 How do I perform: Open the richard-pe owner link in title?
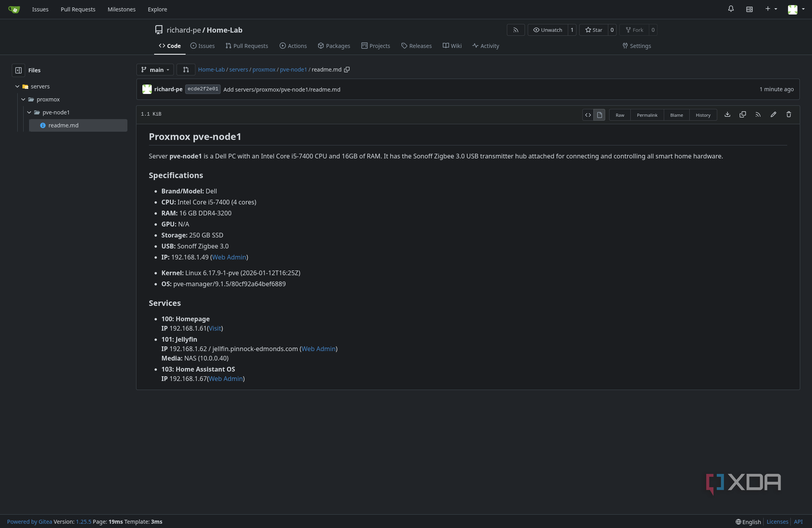point(184,30)
